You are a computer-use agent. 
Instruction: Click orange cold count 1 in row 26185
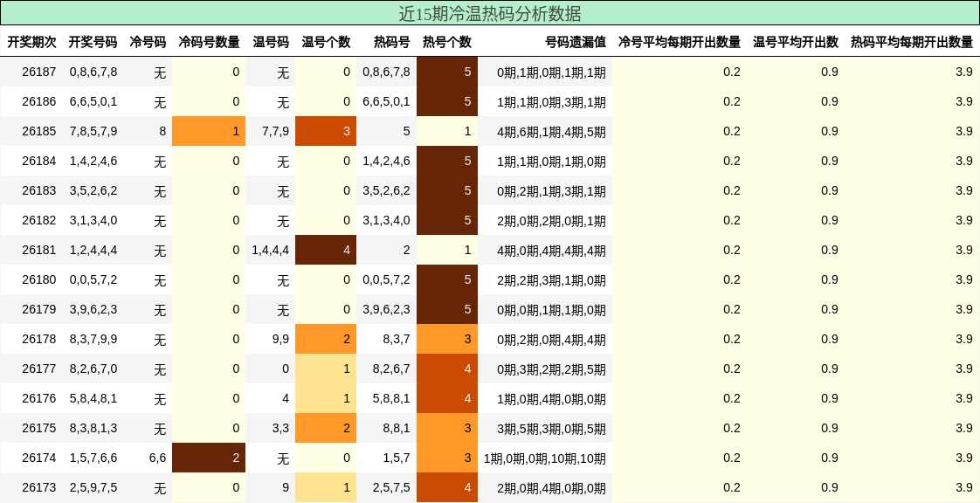coord(209,131)
